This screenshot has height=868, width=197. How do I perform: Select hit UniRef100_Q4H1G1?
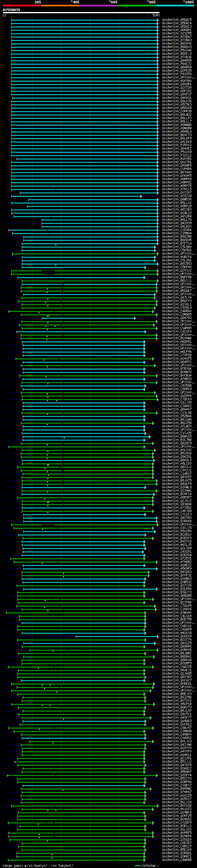177,98
